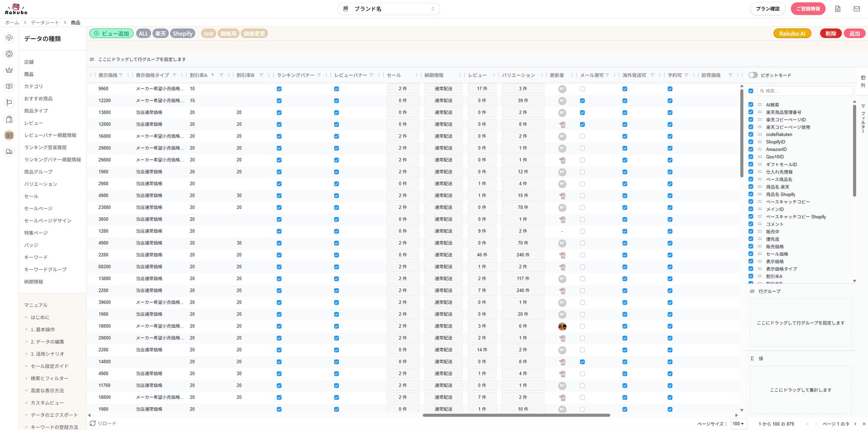Select 楽天 view tab

160,33
